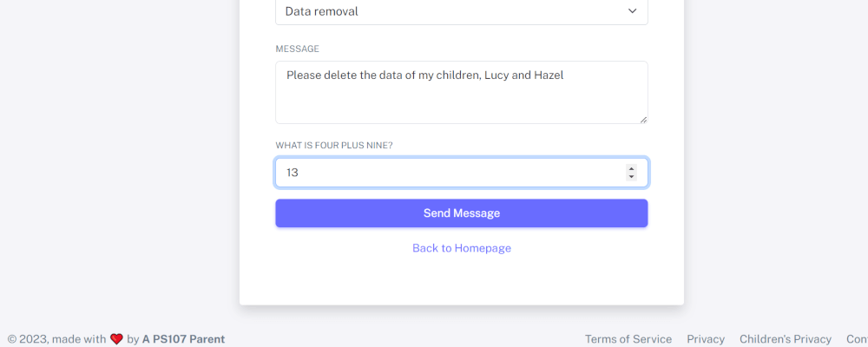Go Back to Homepage

[462, 248]
